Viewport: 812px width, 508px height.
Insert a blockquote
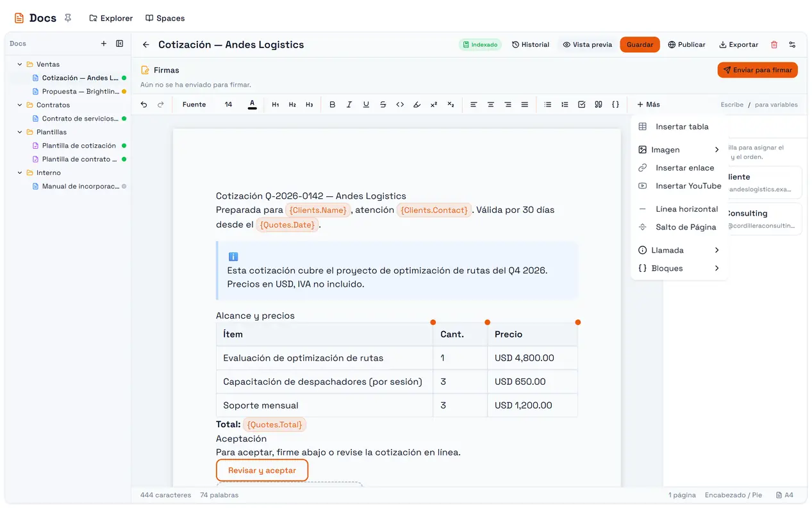click(x=599, y=105)
